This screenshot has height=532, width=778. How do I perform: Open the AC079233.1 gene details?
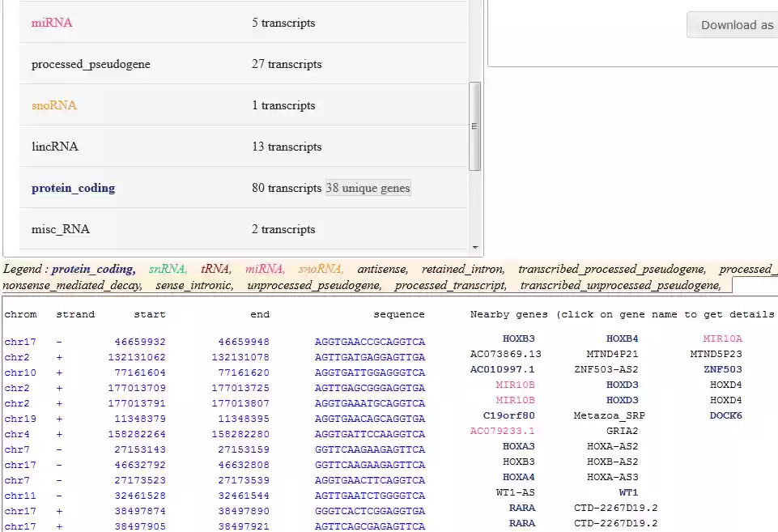[502, 431]
